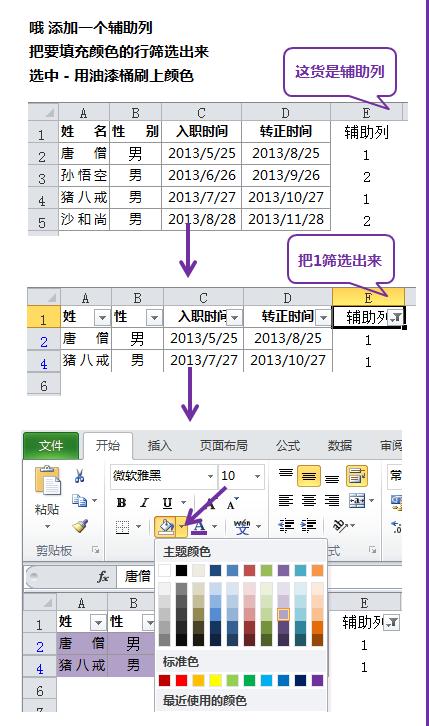Select highlighted column E header in middle table
This screenshot has height=726, width=429.
click(368, 297)
